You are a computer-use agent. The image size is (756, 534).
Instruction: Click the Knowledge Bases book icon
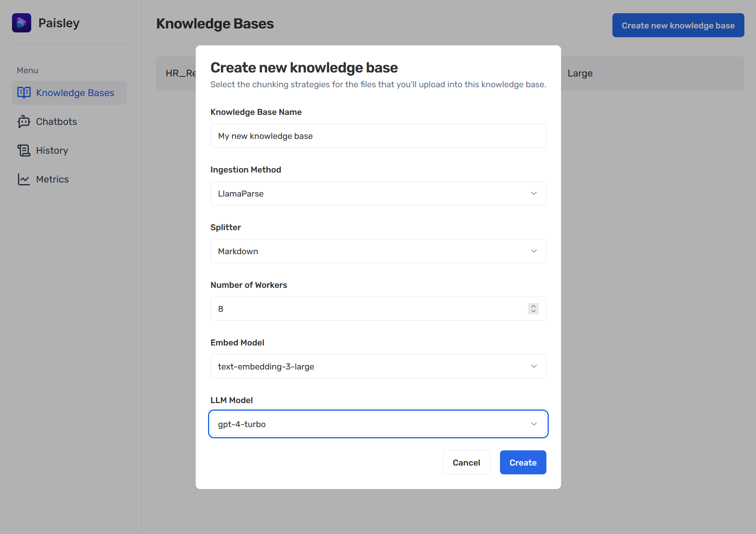click(24, 93)
